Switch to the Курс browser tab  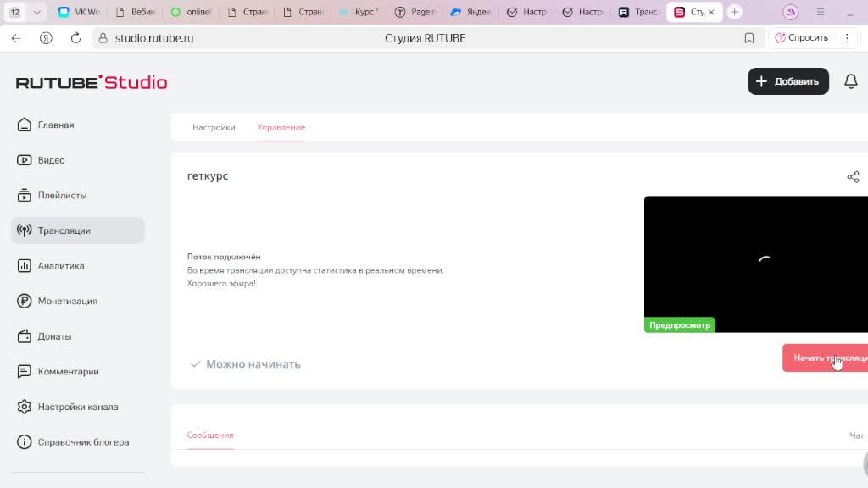point(359,12)
